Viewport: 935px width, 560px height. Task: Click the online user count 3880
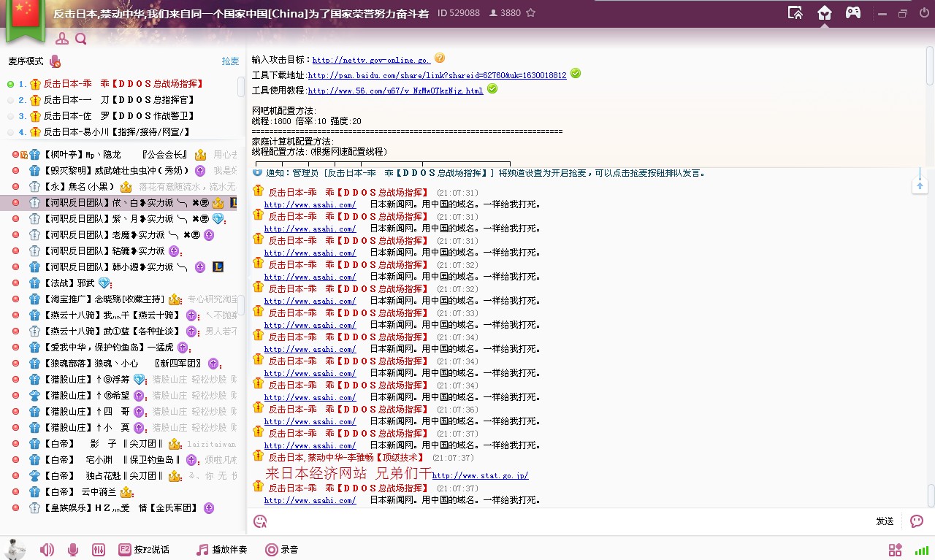coord(504,13)
